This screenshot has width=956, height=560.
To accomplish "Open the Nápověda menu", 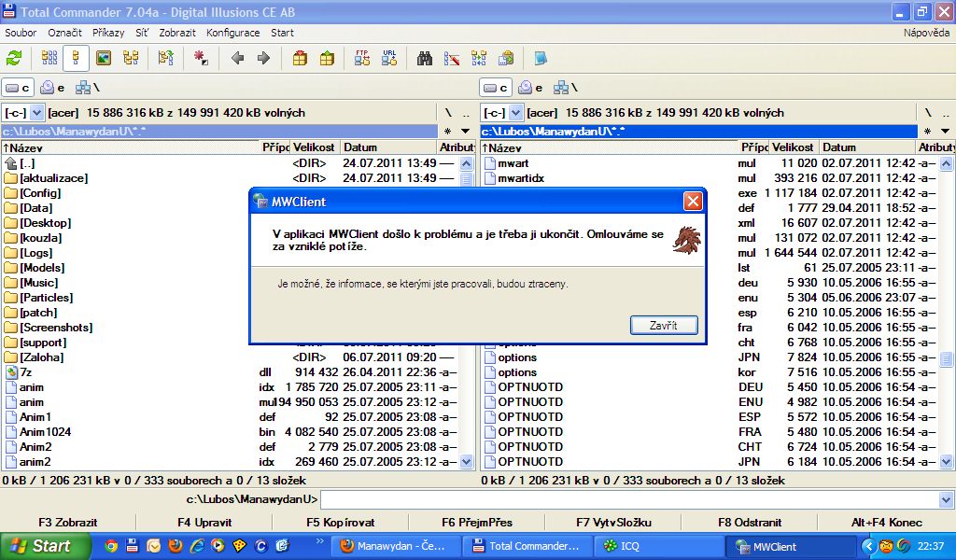I will pyautogui.click(x=926, y=33).
